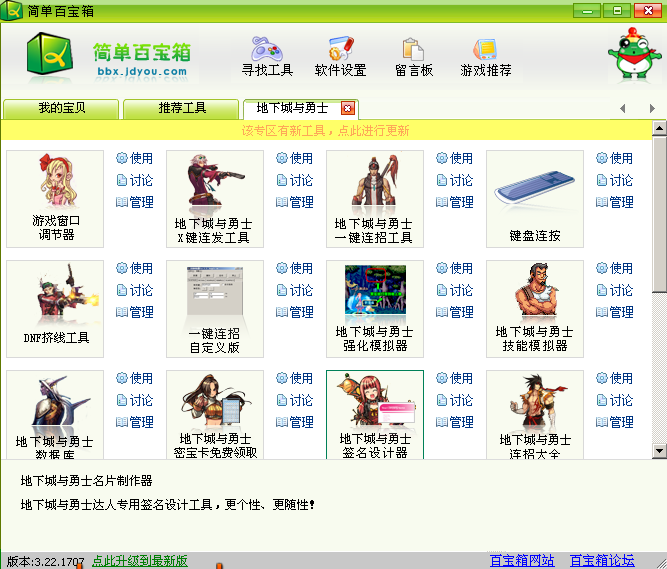Select 地下城与勇士X键连发工具 thumbnail

(x=215, y=199)
